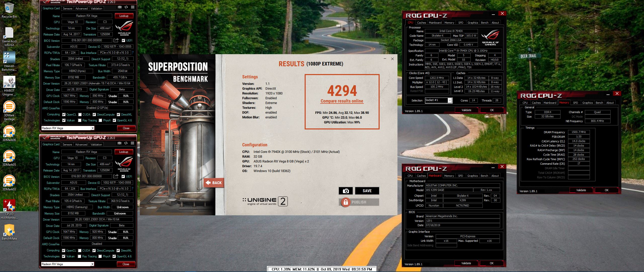
Task: Click Bus Interface question mark in bottom GPU-Z
Action: (132, 189)
